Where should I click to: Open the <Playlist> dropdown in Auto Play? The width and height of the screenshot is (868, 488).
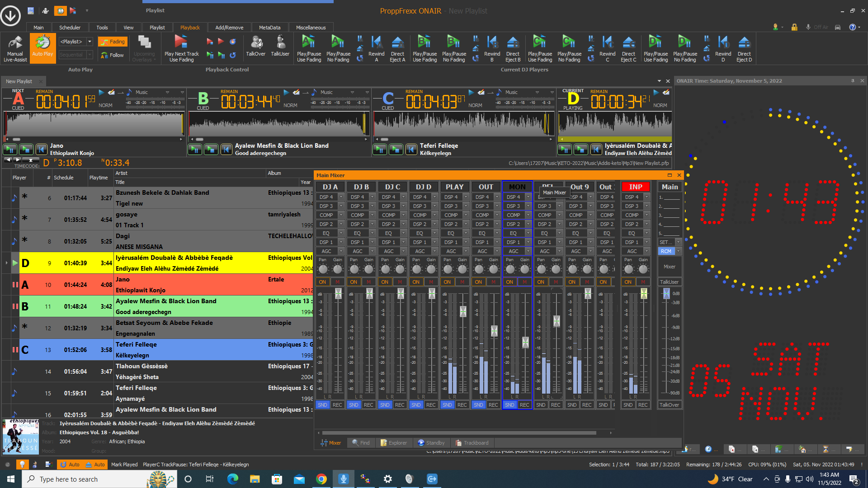[90, 42]
